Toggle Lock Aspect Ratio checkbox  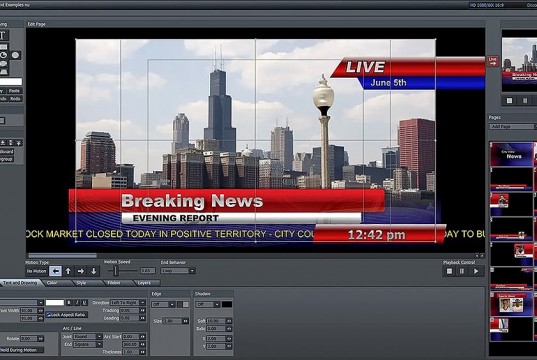coord(49,314)
